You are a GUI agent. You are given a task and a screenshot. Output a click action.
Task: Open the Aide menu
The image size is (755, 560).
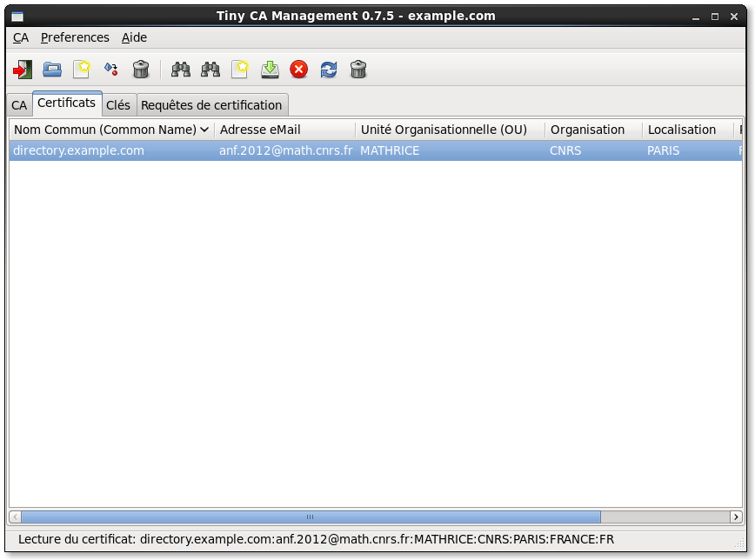click(x=134, y=37)
